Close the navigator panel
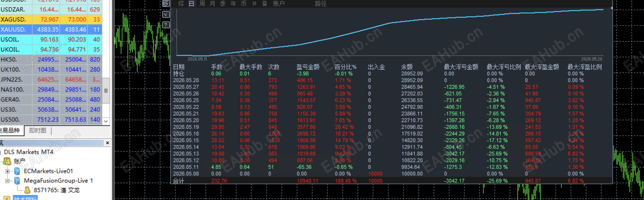644x200 pixels. click(x=107, y=143)
